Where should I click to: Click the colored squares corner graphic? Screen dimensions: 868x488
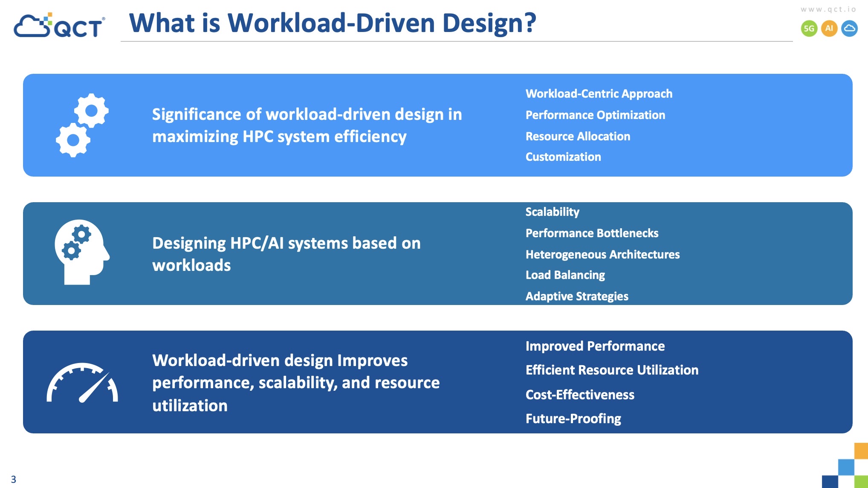846,467
